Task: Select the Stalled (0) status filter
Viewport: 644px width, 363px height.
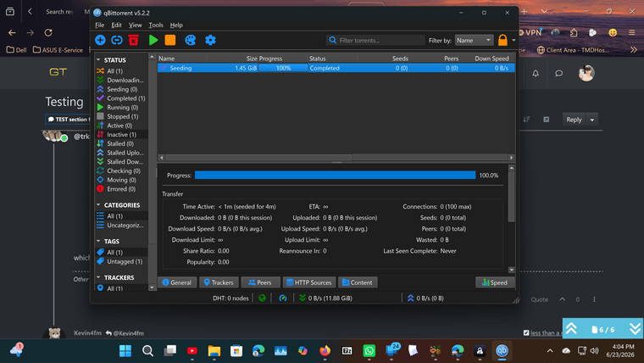Action: point(121,143)
